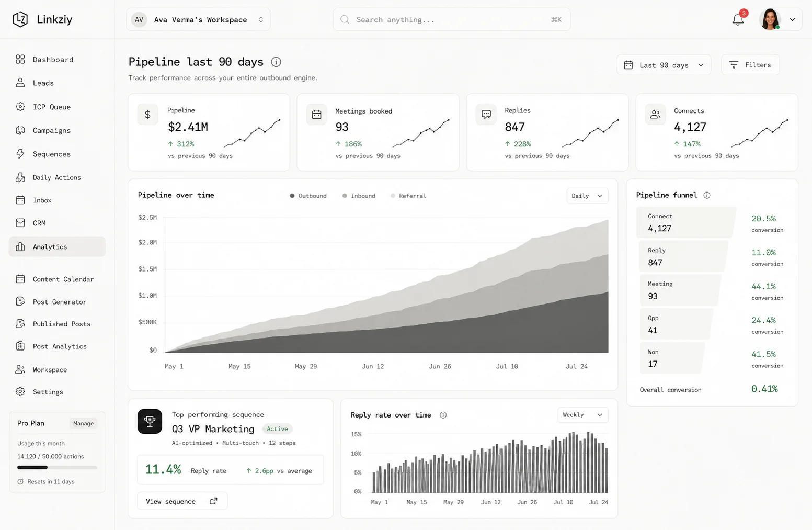Click the Post Analytics icon

pos(20,346)
